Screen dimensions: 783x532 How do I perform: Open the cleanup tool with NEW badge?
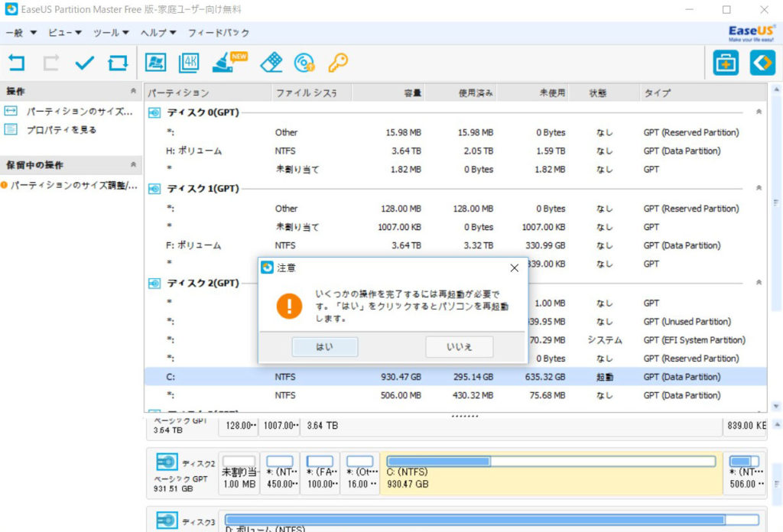[x=229, y=63]
